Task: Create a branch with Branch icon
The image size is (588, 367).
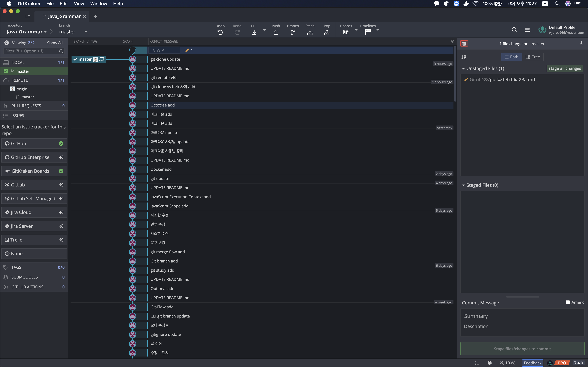Action: coord(293,32)
